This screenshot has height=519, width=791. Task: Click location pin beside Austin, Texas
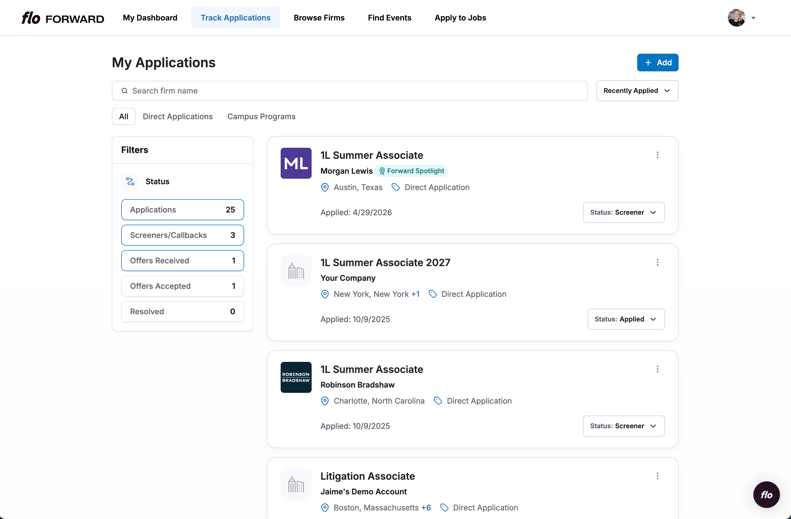click(325, 188)
